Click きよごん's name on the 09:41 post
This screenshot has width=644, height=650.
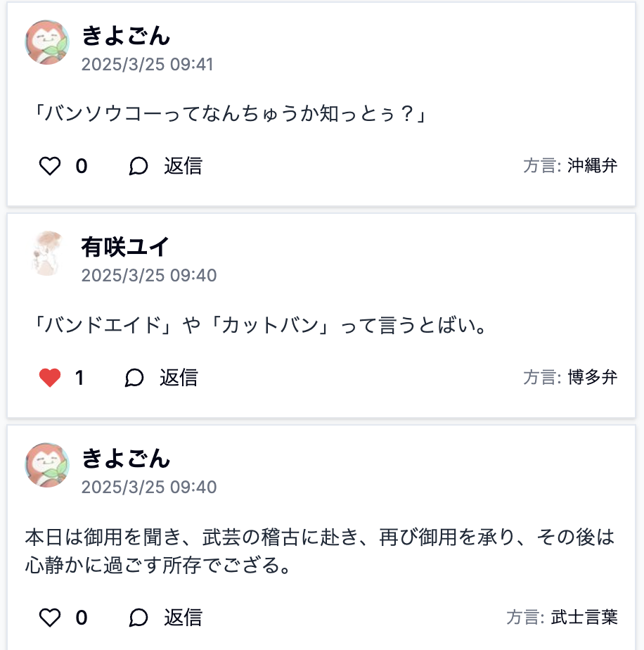pos(126,35)
